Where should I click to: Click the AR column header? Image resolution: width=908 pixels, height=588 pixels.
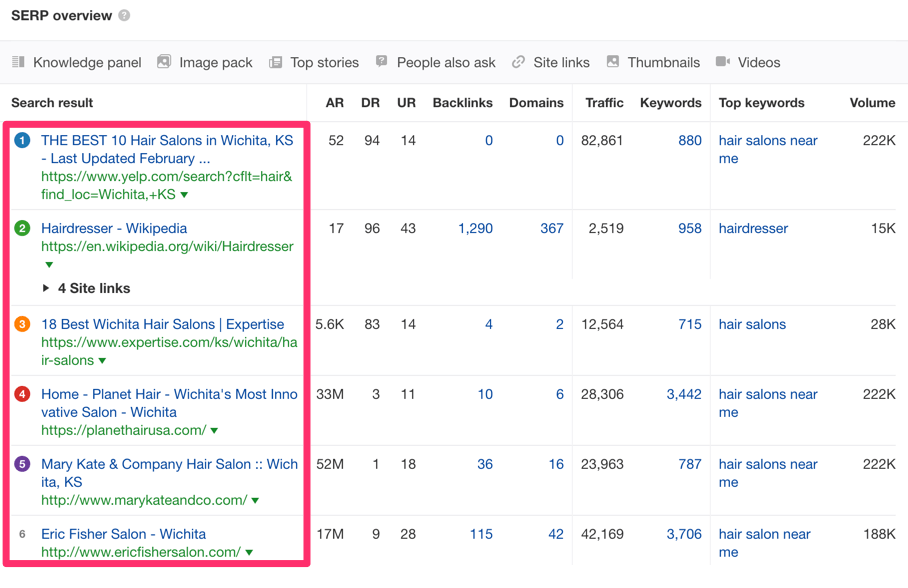point(335,103)
